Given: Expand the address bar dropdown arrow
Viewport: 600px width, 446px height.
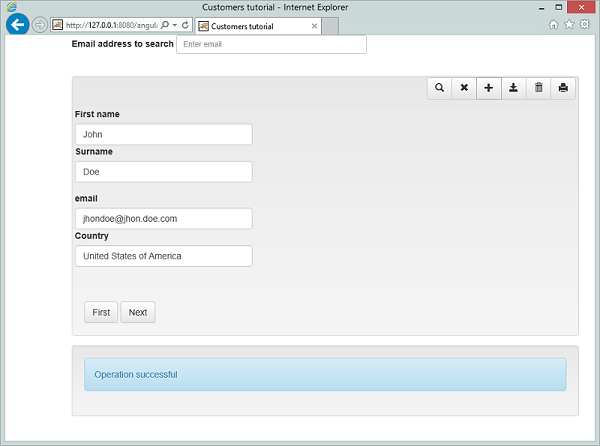Looking at the screenshot, I should 175,24.
